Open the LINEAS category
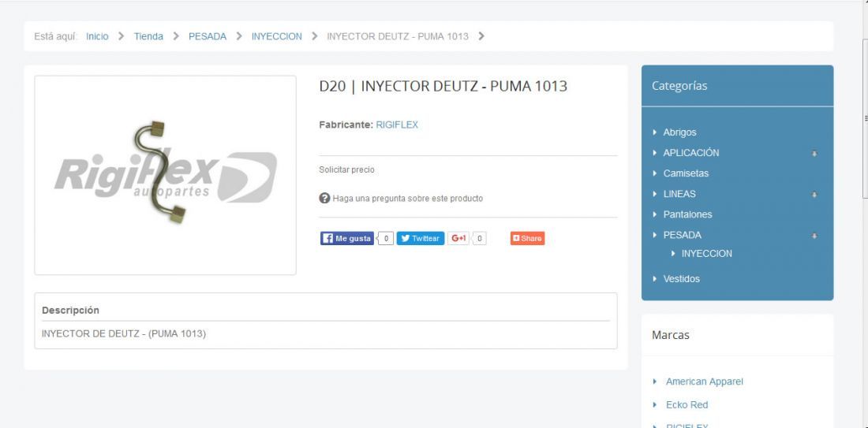Image resolution: width=868 pixels, height=428 pixels. point(679,194)
